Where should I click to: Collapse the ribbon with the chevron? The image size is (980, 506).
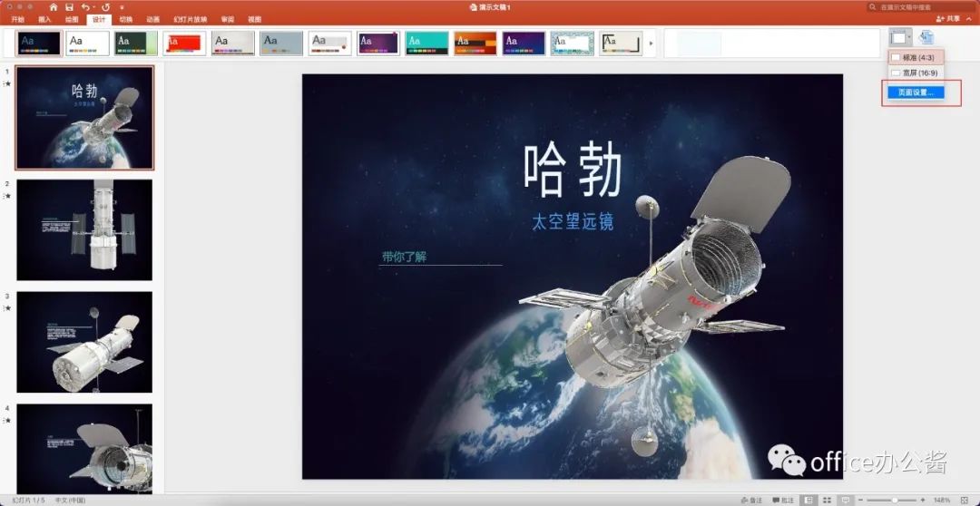pyautogui.click(x=969, y=19)
